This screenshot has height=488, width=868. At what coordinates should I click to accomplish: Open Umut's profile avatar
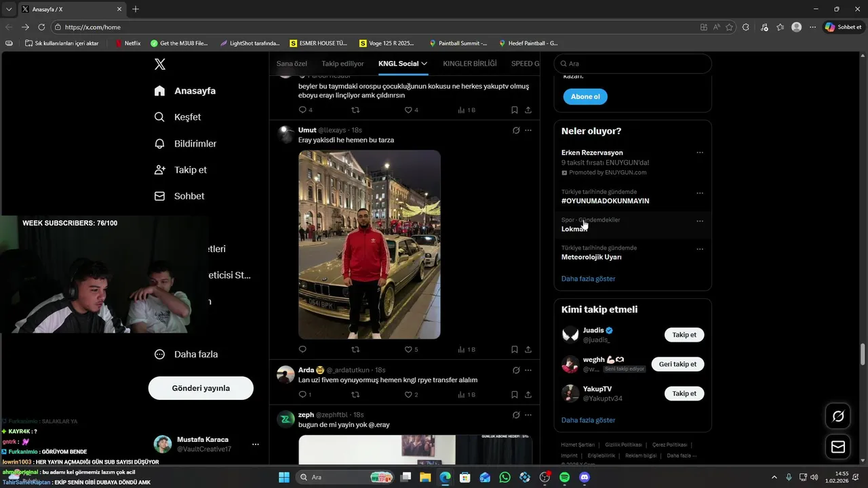pos(285,134)
